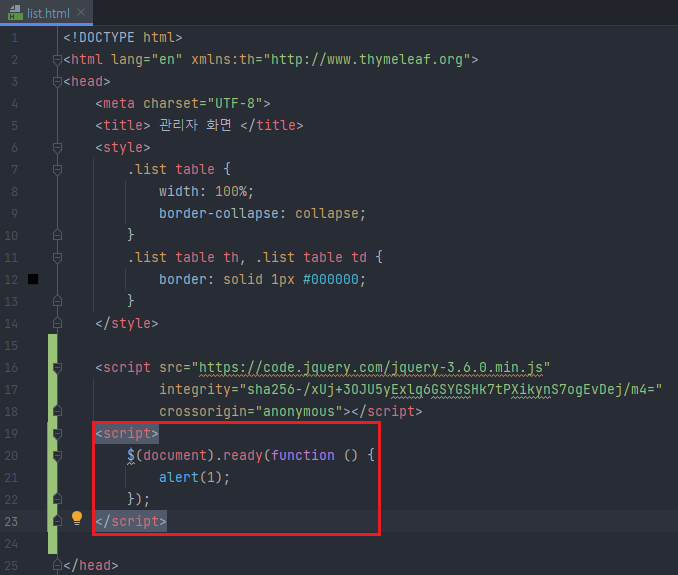Click the width: 100% declaration
This screenshot has width=678, height=575.
(207, 192)
